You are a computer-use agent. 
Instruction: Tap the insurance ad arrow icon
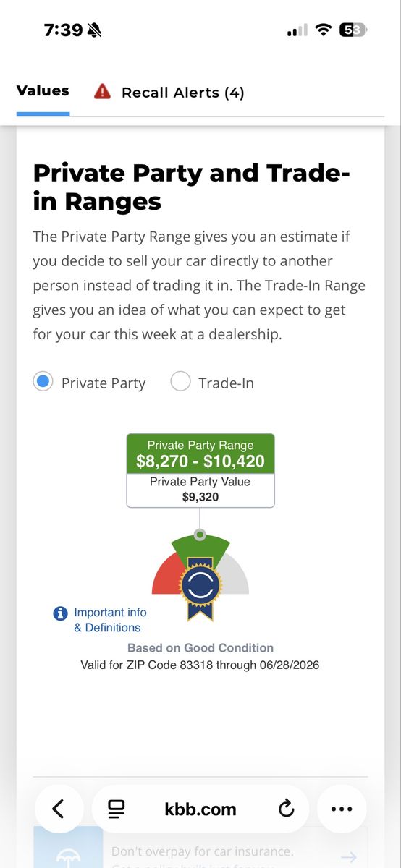(x=349, y=857)
